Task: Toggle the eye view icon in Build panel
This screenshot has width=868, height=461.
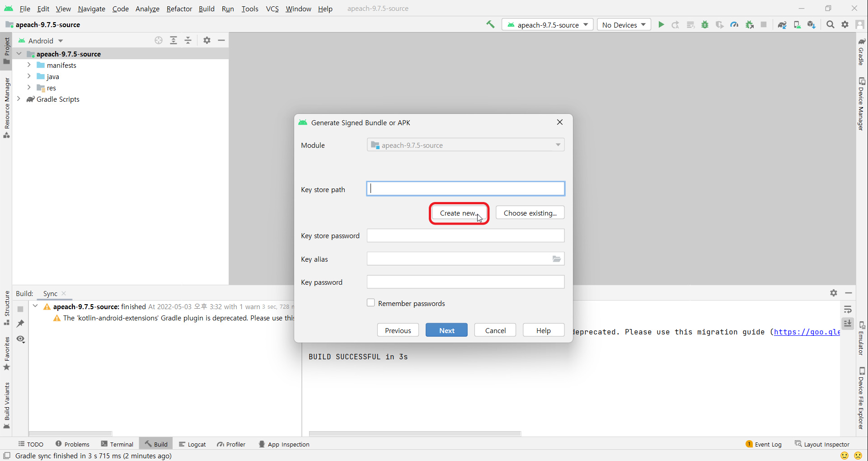Action: tap(20, 339)
